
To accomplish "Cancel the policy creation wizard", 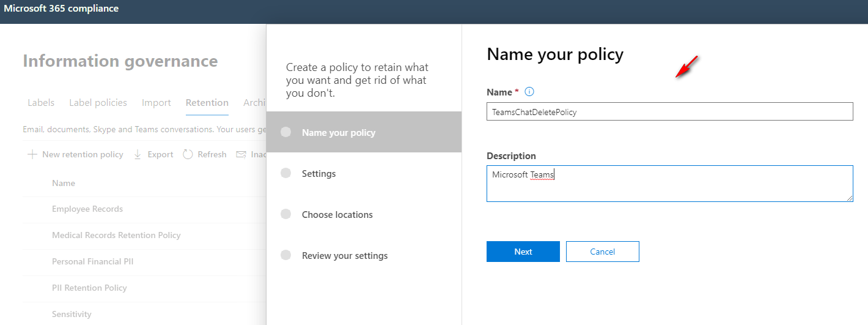I will point(602,252).
